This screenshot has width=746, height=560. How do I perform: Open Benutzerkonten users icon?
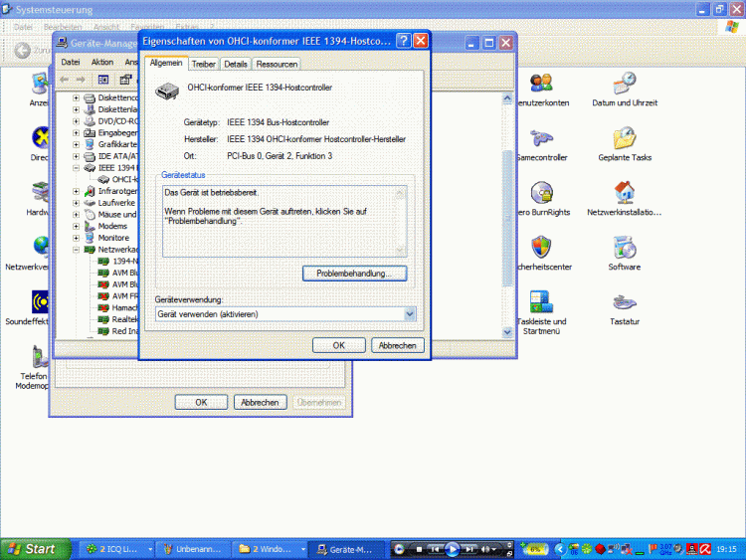pos(541,84)
